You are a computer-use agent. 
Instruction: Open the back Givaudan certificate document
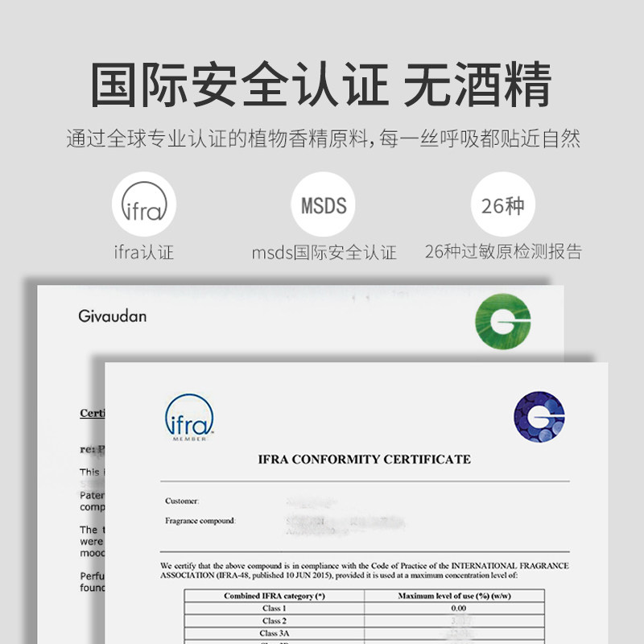click(x=299, y=323)
